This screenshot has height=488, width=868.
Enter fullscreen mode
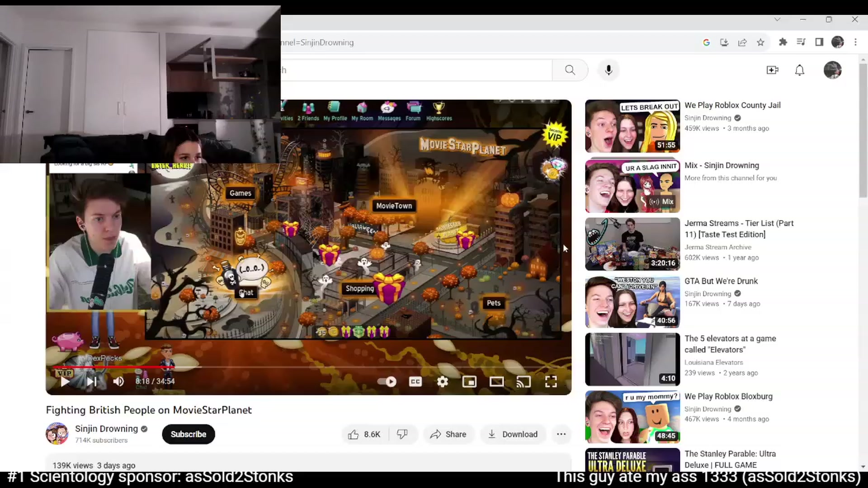[551, 382]
